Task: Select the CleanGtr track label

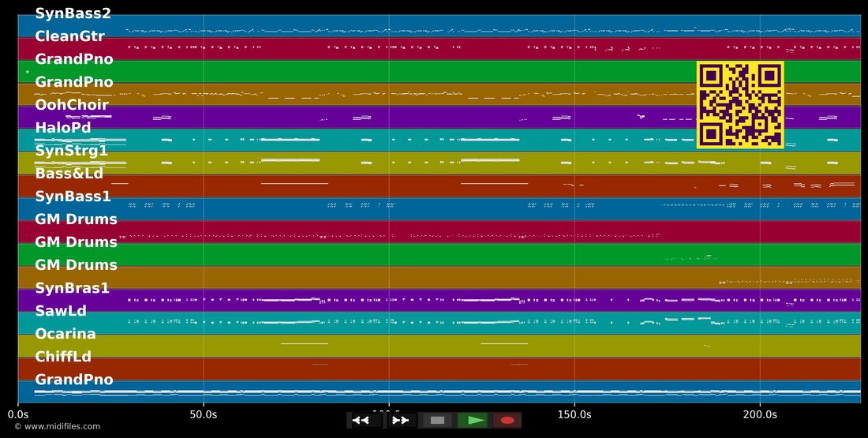Action: pos(69,36)
